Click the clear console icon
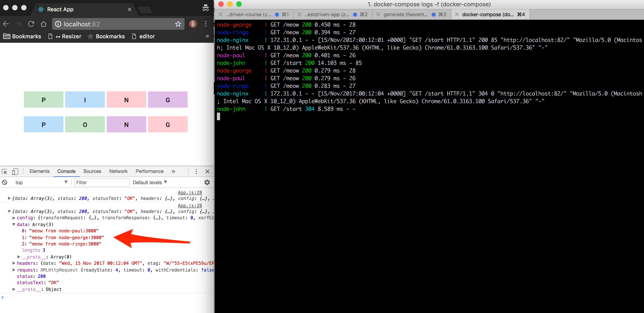 point(5,182)
